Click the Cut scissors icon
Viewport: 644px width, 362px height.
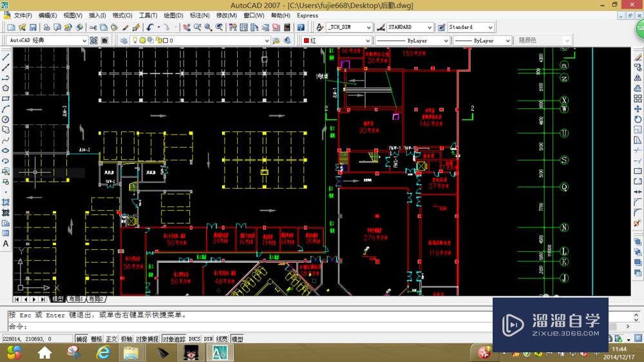[x=93, y=27]
